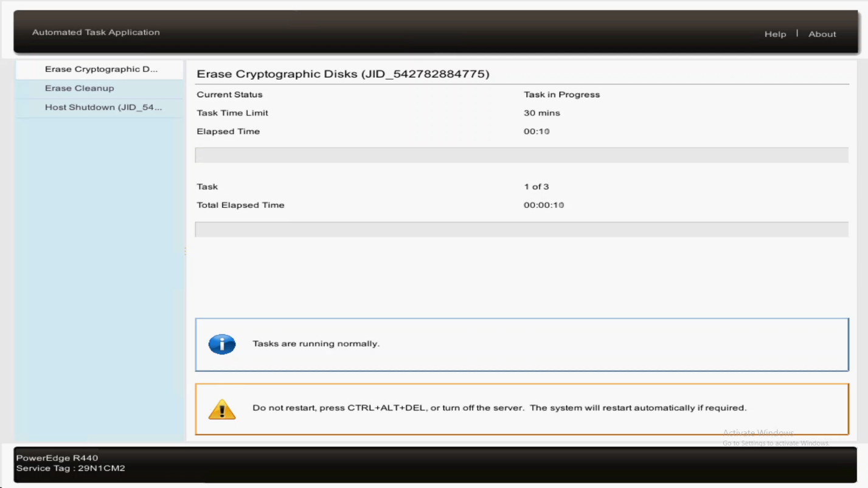Click the blue information icon
This screenshot has height=488, width=868.
222,344
